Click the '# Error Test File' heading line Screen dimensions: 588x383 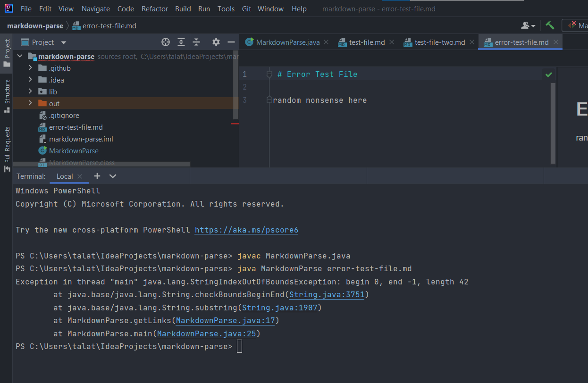[317, 74]
